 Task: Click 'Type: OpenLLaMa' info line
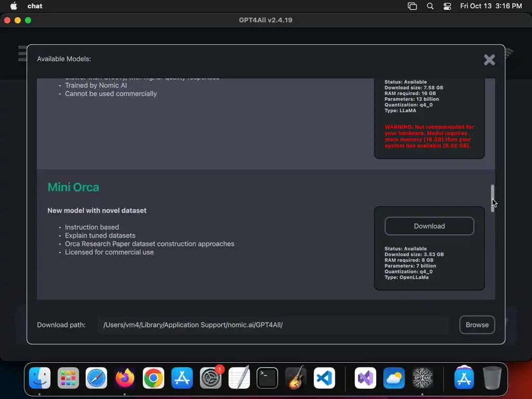coord(406,277)
